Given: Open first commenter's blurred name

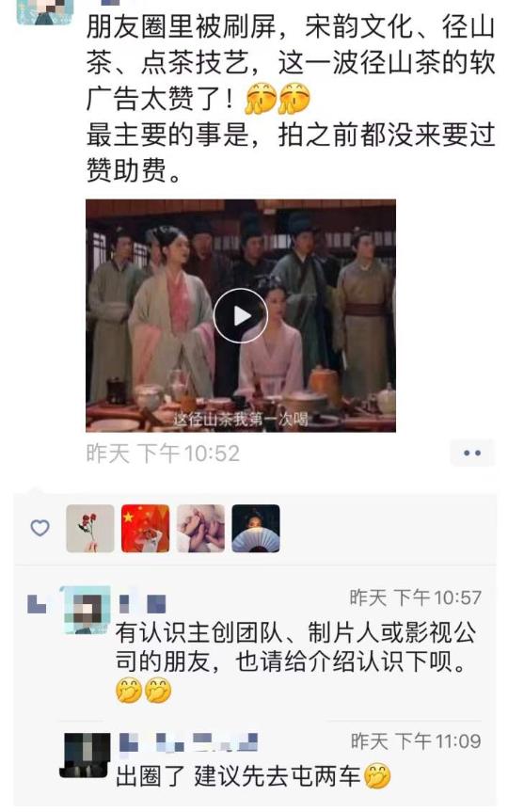Looking at the screenshot, I should (x=143, y=604).
